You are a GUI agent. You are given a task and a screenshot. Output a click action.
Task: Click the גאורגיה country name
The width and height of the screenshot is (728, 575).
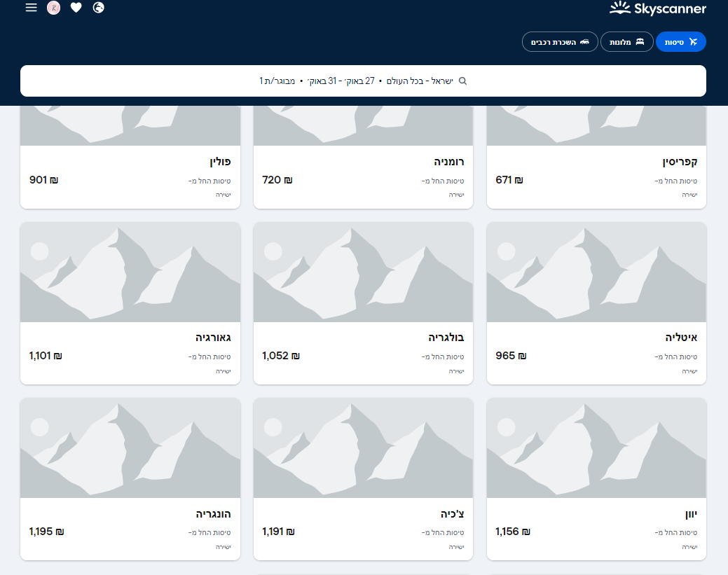[213, 338]
